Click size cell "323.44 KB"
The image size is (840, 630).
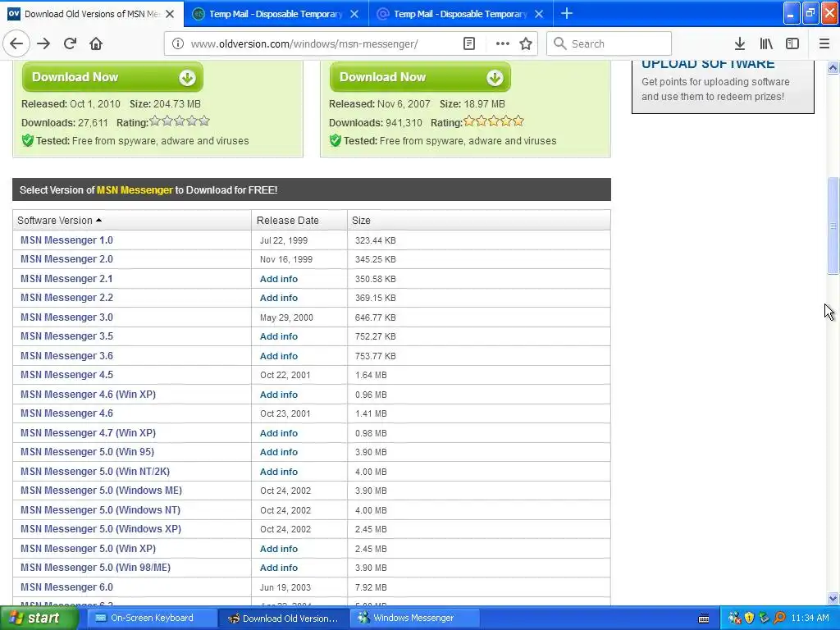click(375, 240)
